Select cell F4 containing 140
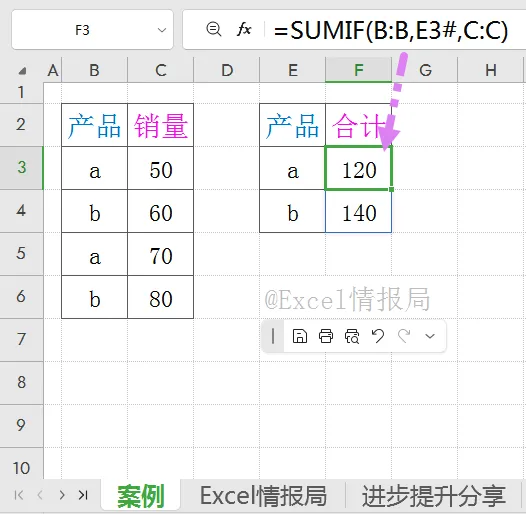The image size is (526, 514). [359, 211]
